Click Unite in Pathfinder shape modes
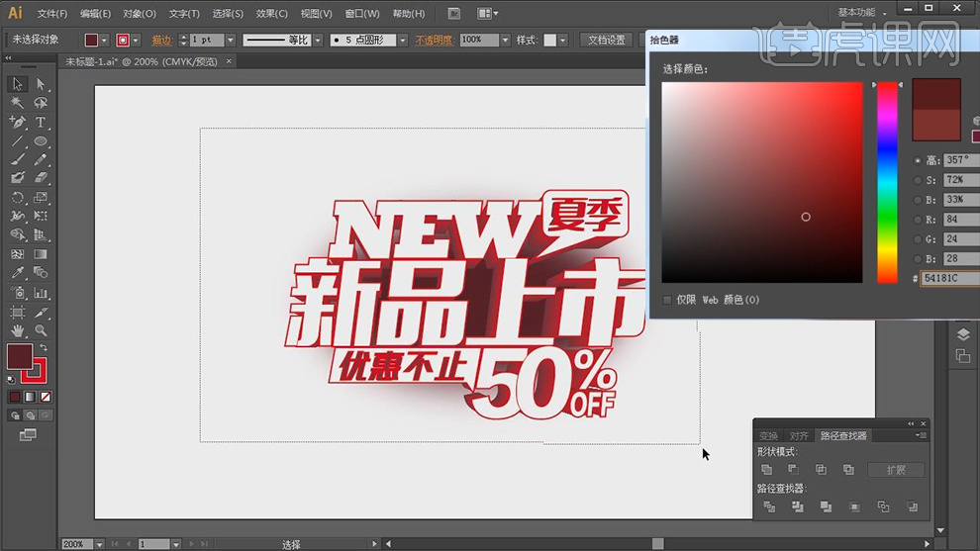The height and width of the screenshot is (551, 980). coord(767,470)
